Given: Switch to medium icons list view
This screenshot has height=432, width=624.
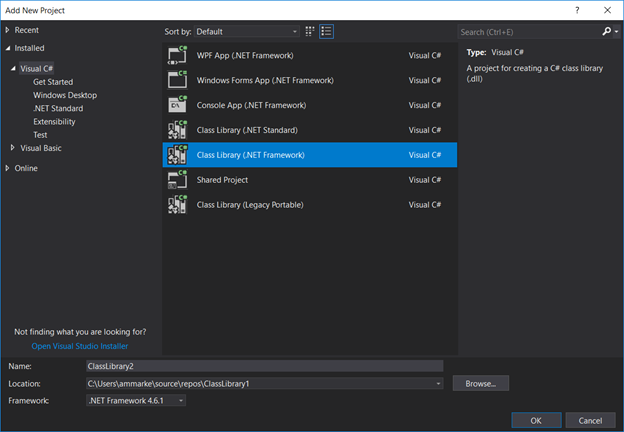Looking at the screenshot, I should 326,31.
